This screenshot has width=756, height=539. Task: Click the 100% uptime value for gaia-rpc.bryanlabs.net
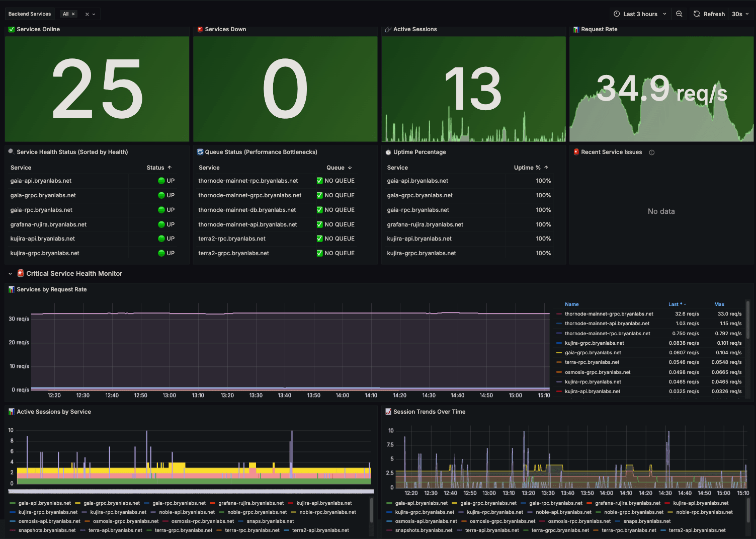coord(543,210)
